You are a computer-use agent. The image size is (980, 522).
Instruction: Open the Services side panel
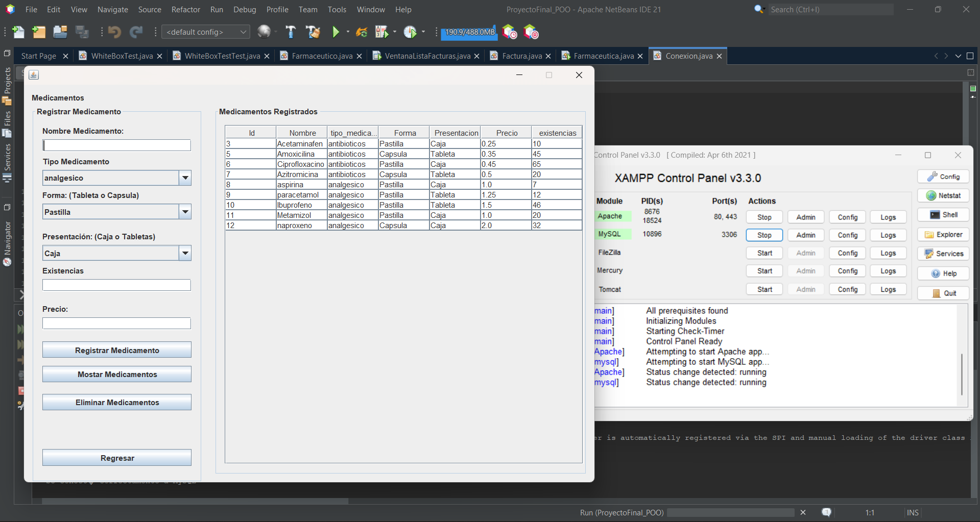[x=7, y=163]
